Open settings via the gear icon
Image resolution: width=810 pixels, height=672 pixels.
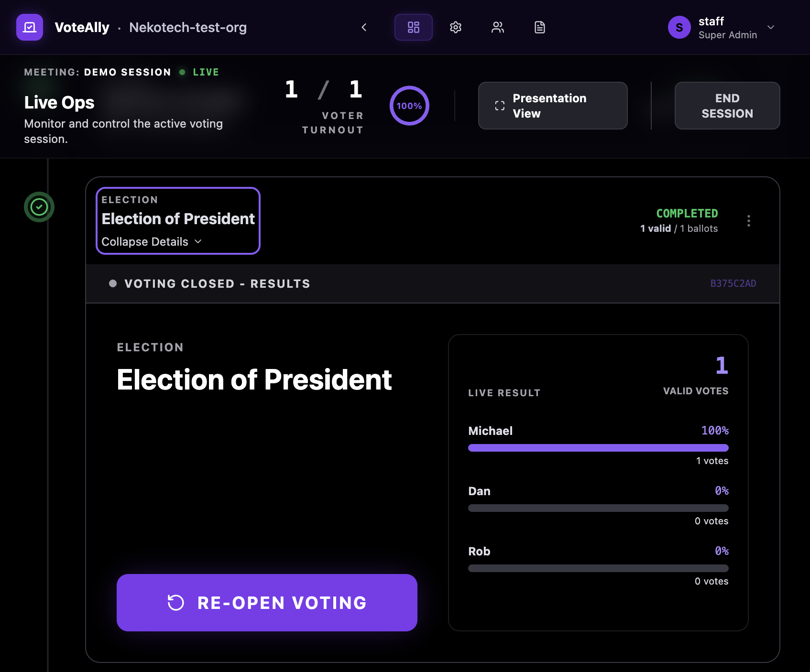pyautogui.click(x=455, y=27)
